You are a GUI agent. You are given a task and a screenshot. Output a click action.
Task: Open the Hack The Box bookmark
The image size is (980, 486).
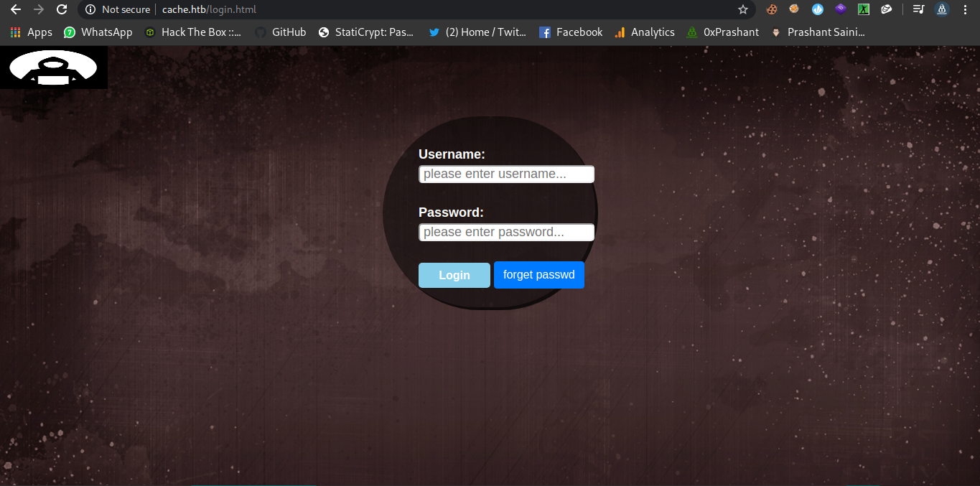pyautogui.click(x=192, y=32)
